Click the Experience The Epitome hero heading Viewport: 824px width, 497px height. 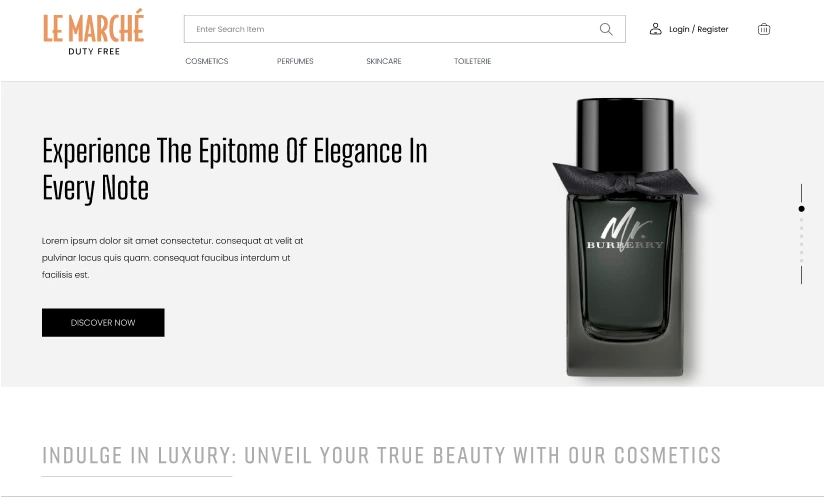234,169
